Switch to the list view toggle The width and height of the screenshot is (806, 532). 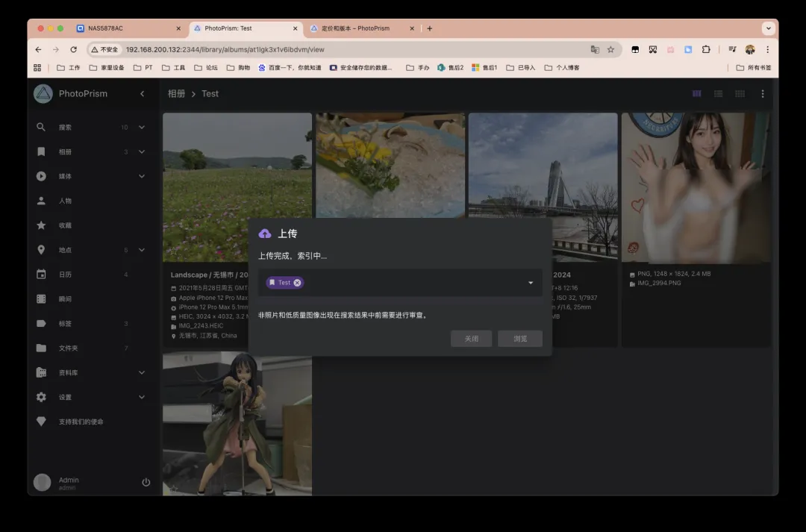click(718, 94)
